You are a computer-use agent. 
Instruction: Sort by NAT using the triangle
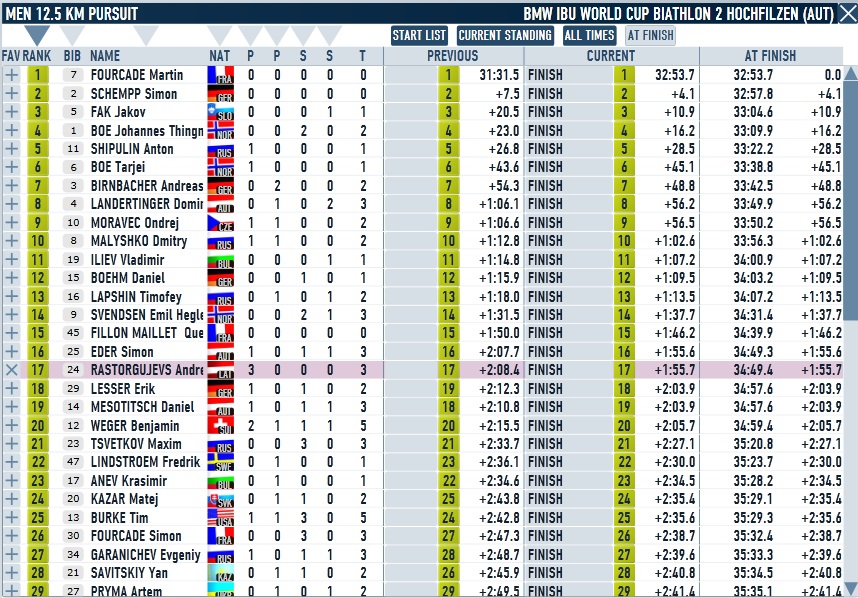click(220, 34)
